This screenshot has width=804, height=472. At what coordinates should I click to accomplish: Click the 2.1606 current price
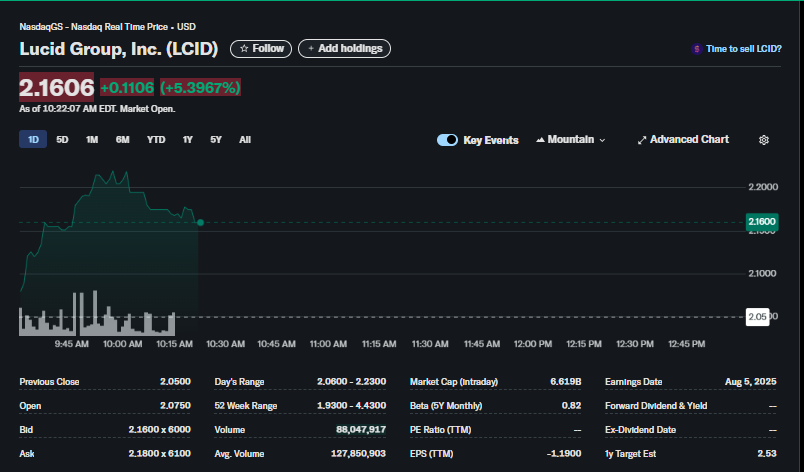pos(56,88)
